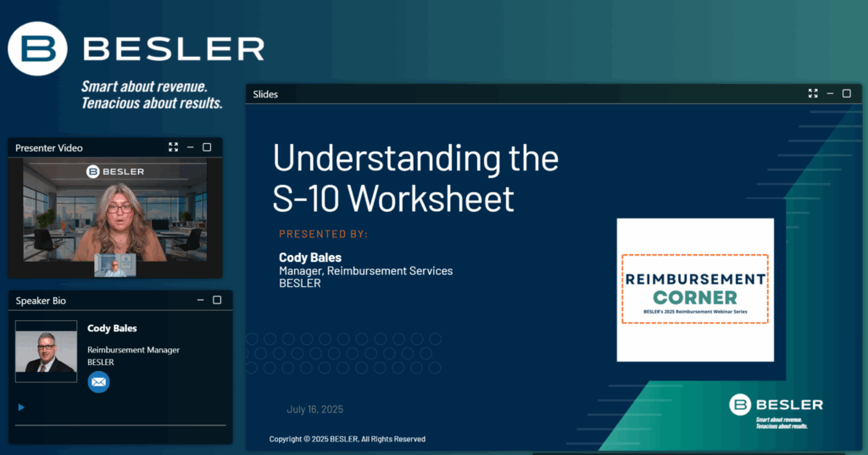Expand Presenter Video panel to fullscreen
This screenshot has width=868, height=455.
tap(173, 147)
